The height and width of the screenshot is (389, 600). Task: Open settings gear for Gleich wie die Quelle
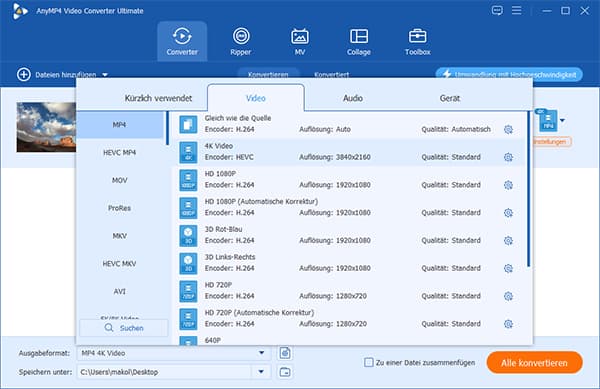tap(508, 129)
